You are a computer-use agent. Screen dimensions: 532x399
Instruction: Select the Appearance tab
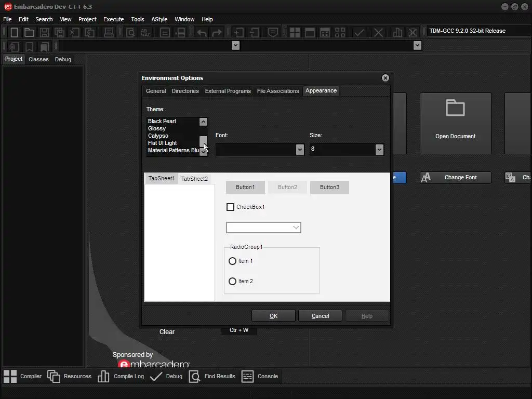(x=321, y=90)
